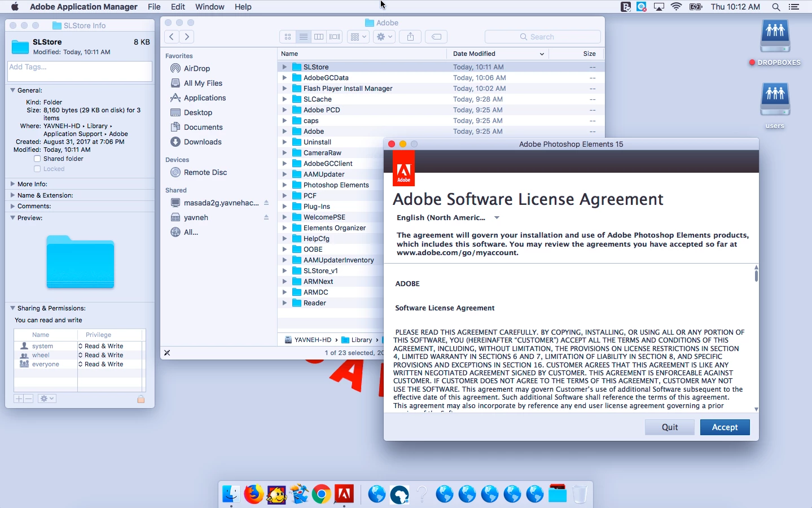Open Downloads in the Finder sidebar
Image resolution: width=812 pixels, height=508 pixels.
202,142
